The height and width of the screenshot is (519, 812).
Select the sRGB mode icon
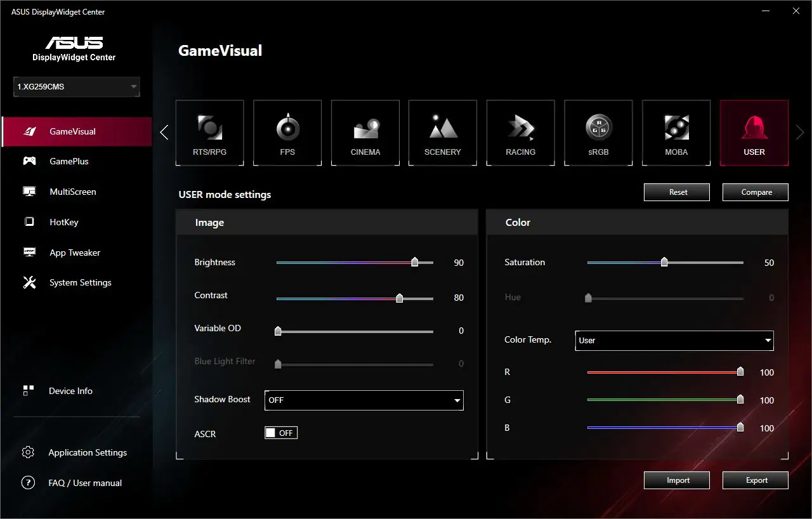[598, 132]
